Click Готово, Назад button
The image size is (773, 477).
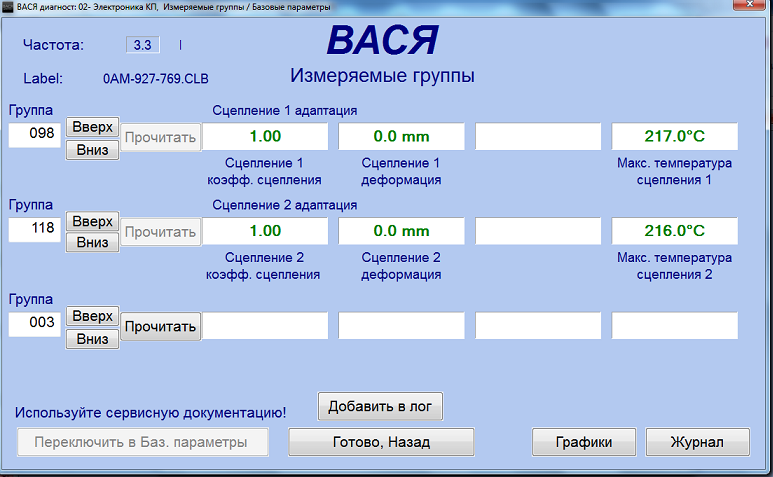(x=381, y=442)
